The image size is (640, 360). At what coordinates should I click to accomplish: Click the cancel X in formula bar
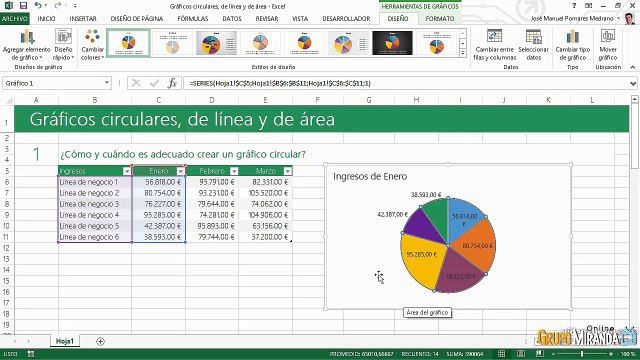point(136,83)
